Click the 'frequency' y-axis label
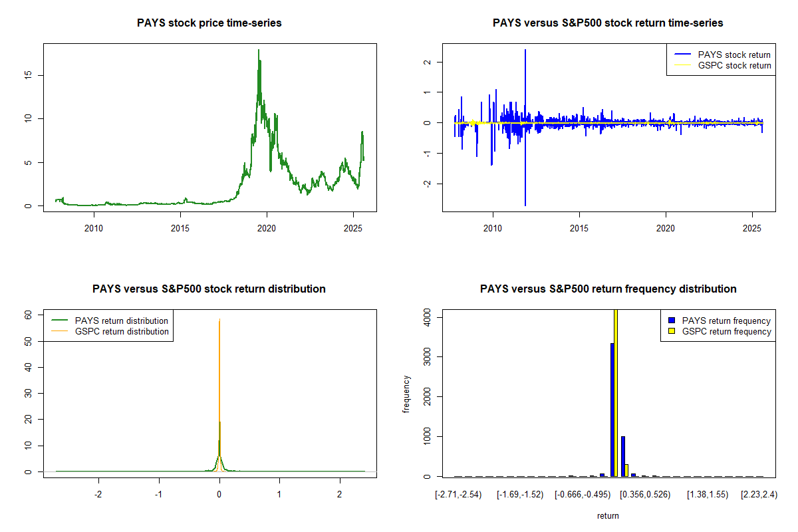This screenshot has width=798, height=532. (406, 394)
